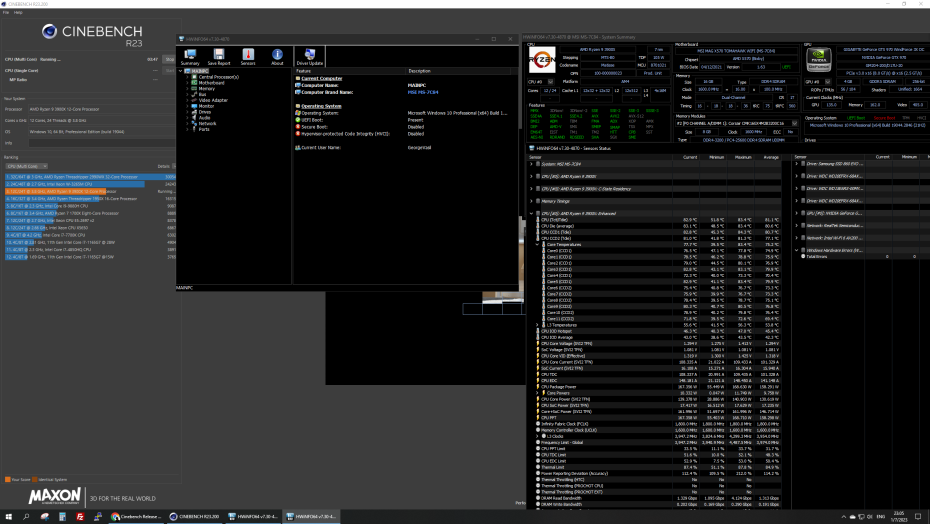Select Ports node in HWiNFO tree
Image resolution: width=930 pixels, height=524 pixels.
204,129
